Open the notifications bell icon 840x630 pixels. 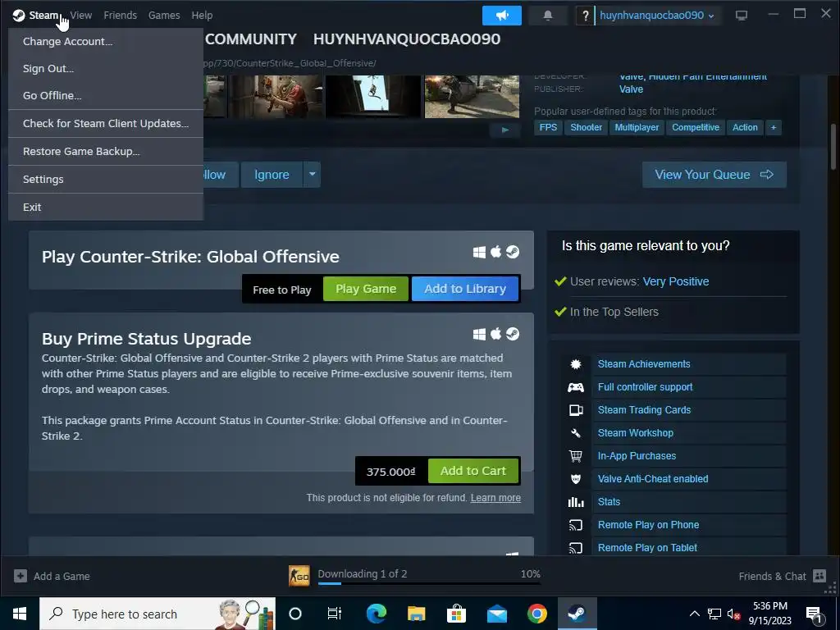547,16
